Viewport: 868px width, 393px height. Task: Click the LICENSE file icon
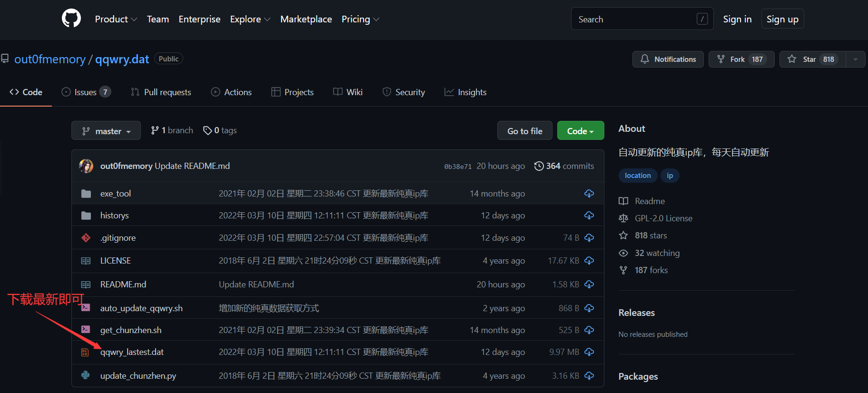coord(86,261)
